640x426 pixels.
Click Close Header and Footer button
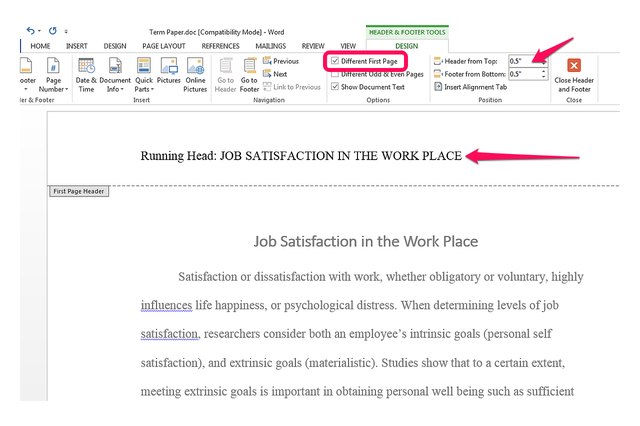574,75
